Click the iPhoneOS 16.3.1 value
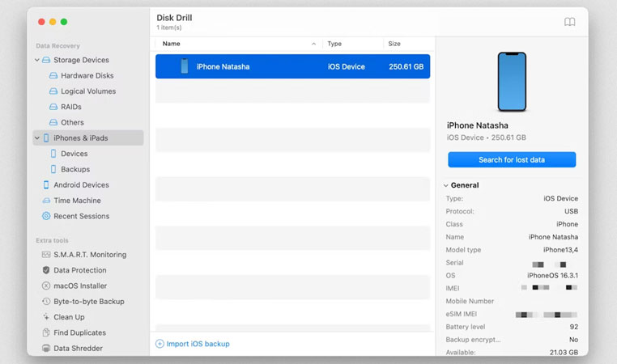Screen dimensions: 617x364 click(552, 275)
